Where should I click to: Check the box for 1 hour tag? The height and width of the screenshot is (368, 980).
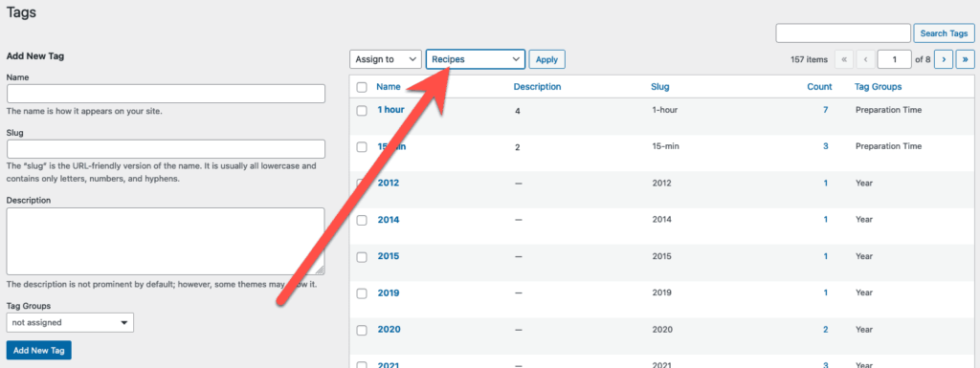pyautogui.click(x=362, y=111)
